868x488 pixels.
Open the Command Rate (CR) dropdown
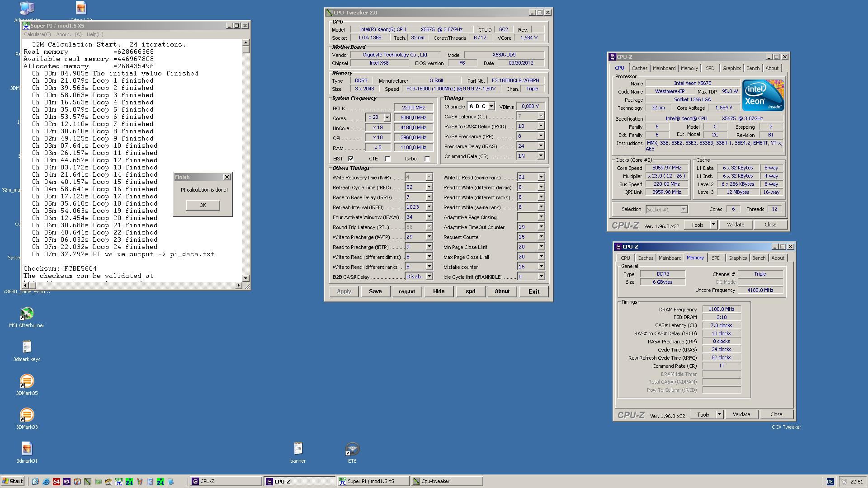coord(541,156)
